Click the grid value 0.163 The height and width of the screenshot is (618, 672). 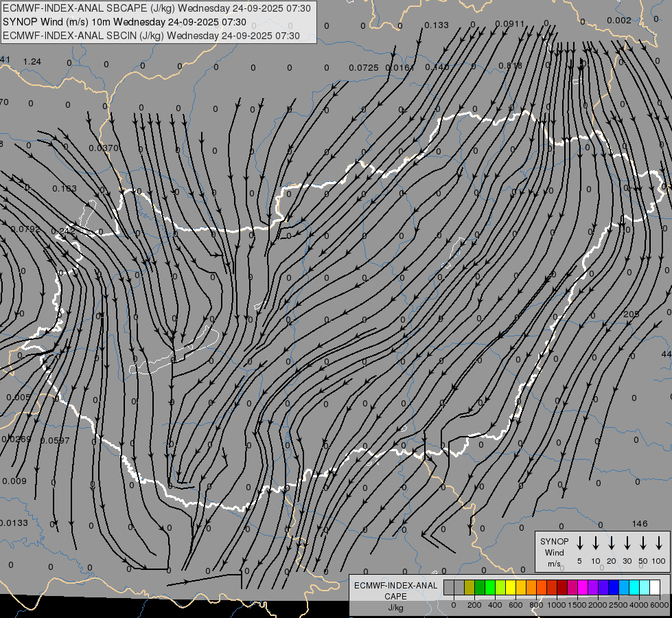coord(65,189)
